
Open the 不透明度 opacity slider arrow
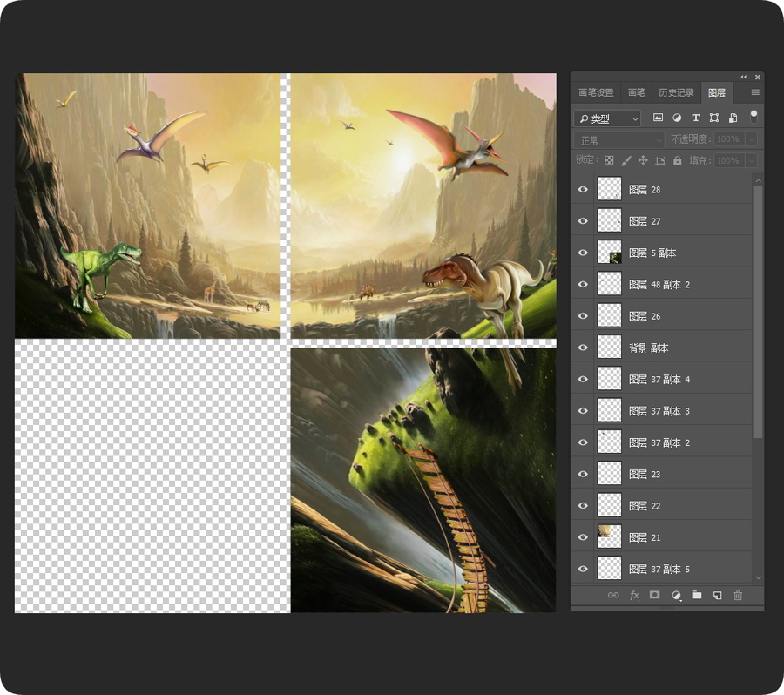coord(751,139)
